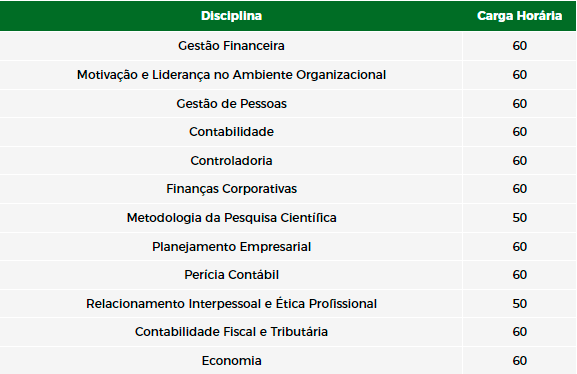
Task: Click Motivação e Liderança no Ambiente Organizacional
Action: tap(231, 75)
